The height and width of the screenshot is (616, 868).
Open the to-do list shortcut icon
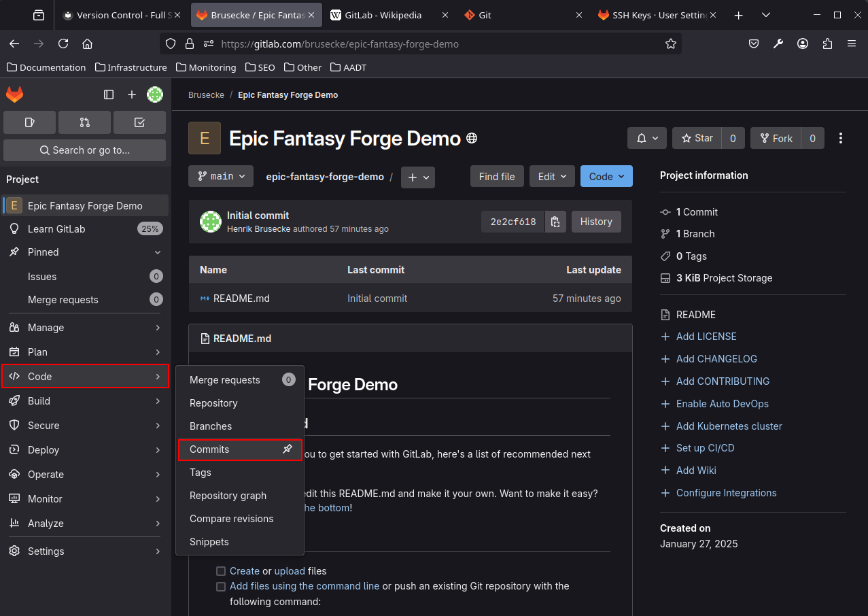[x=139, y=122]
